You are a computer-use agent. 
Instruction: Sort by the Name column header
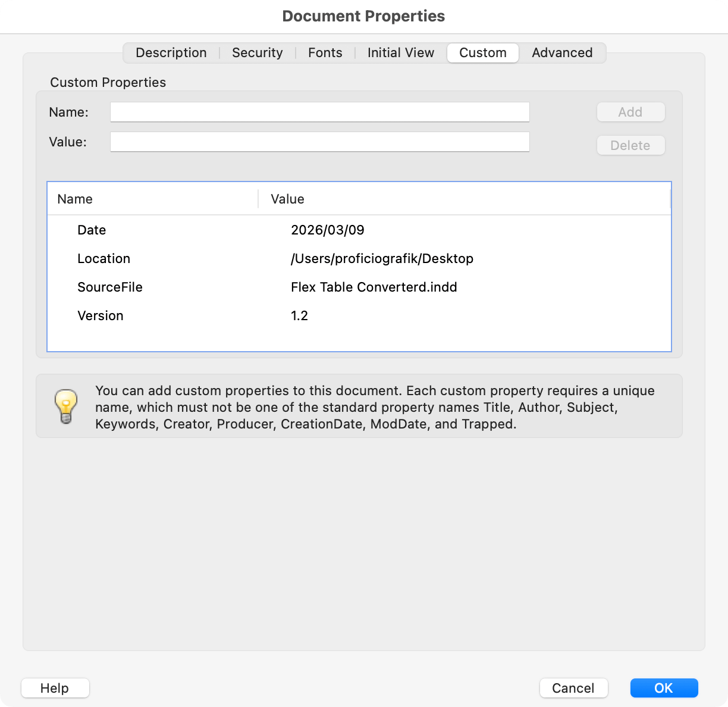click(75, 199)
